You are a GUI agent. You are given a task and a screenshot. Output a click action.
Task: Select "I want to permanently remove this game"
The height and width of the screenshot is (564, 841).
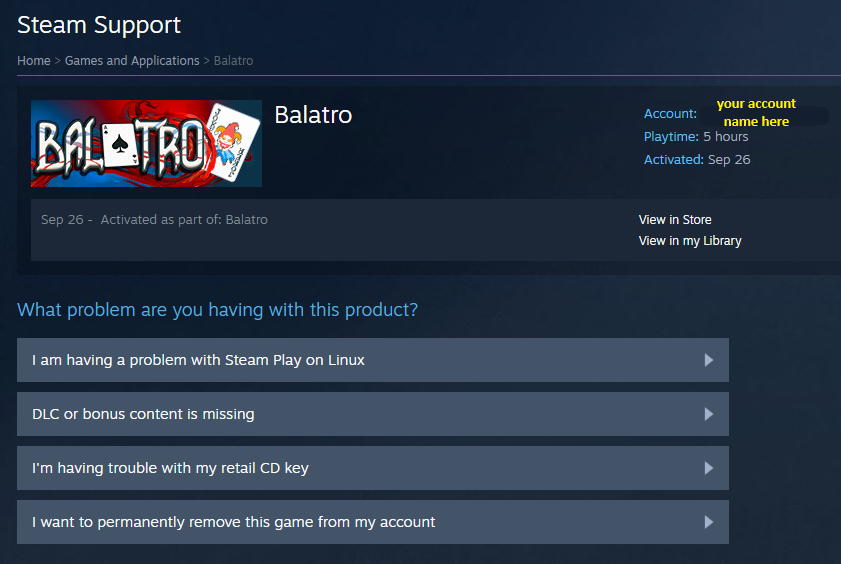[233, 522]
